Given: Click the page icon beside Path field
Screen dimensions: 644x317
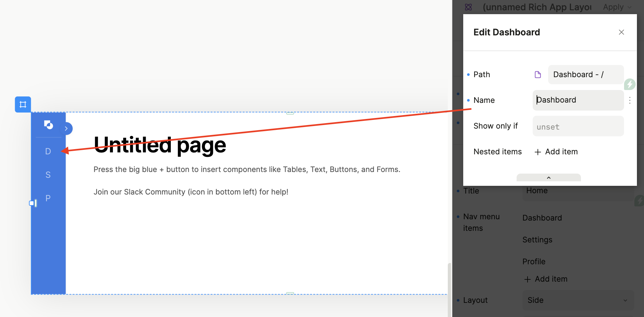Looking at the screenshot, I should tap(538, 75).
